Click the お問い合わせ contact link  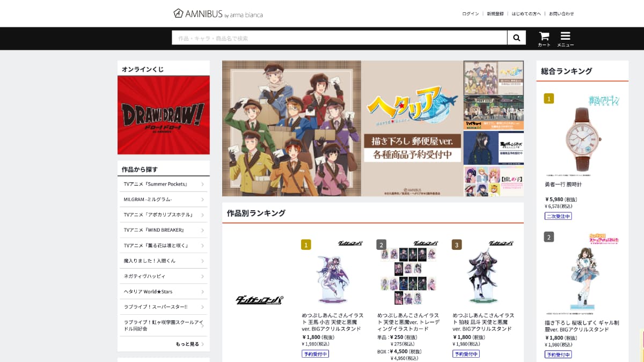point(561,14)
